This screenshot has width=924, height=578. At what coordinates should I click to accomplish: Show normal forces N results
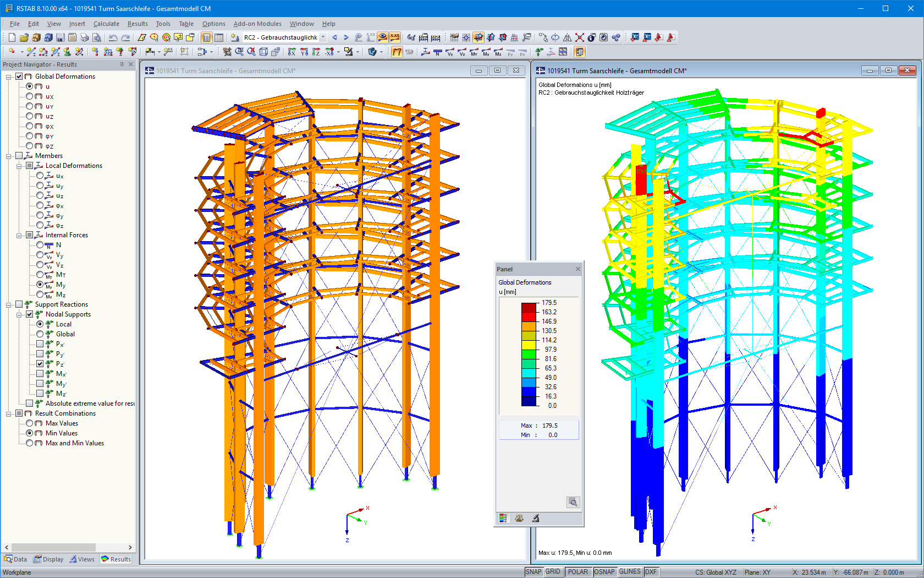coord(438,52)
